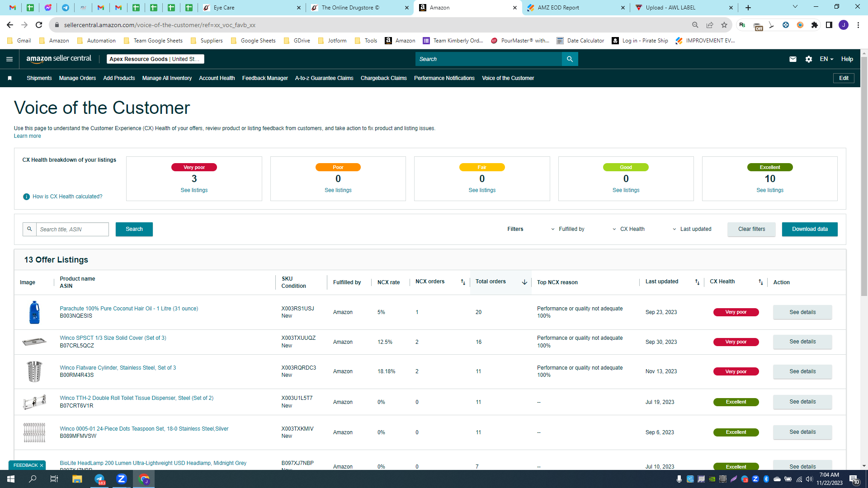Click the Winco teaspoon set thumbnail
This screenshot has width=868, height=488.
click(34, 432)
